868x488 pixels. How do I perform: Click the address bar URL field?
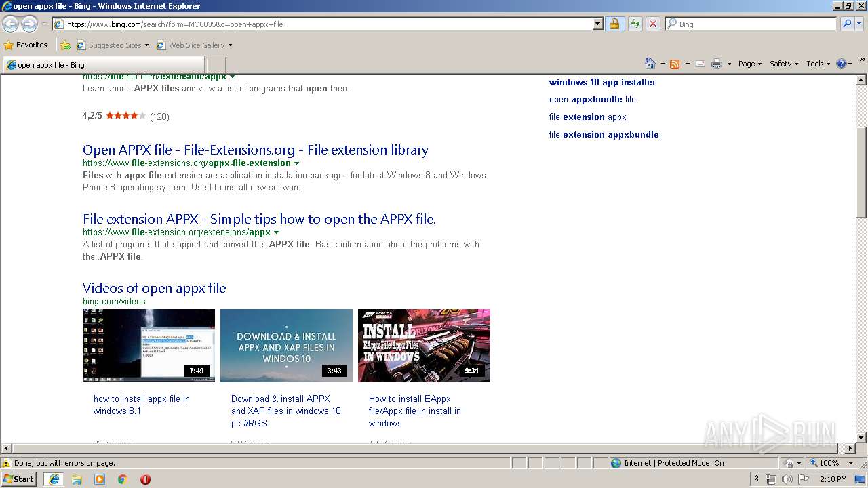[322, 24]
